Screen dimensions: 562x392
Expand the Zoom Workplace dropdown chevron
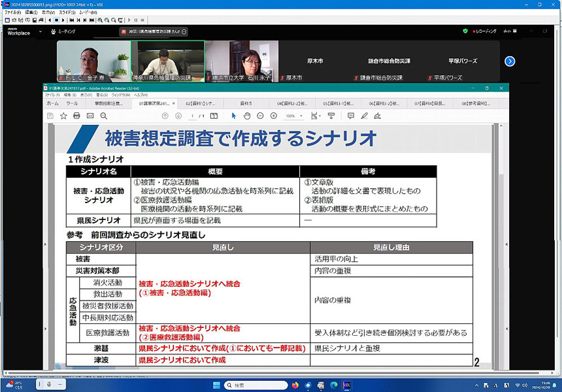(41, 31)
